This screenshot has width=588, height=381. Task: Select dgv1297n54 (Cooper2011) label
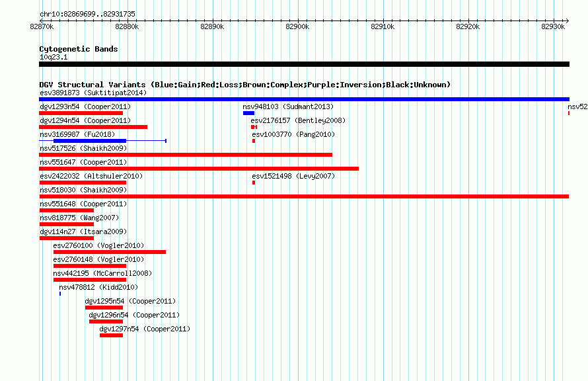point(145,329)
